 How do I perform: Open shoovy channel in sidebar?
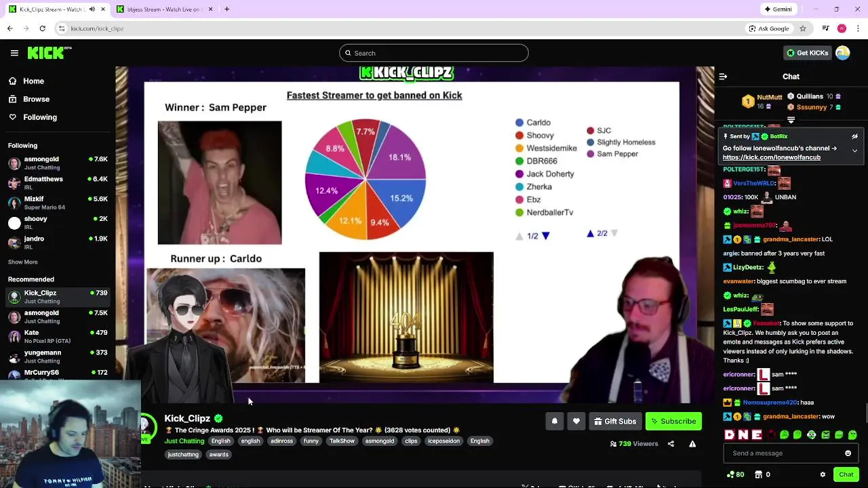58,222
